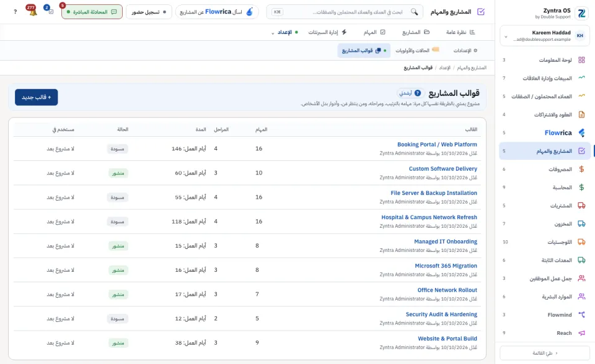The height and width of the screenshot is (364, 595).
Task: Open notifications bell with 277 badge
Action: [32, 11]
